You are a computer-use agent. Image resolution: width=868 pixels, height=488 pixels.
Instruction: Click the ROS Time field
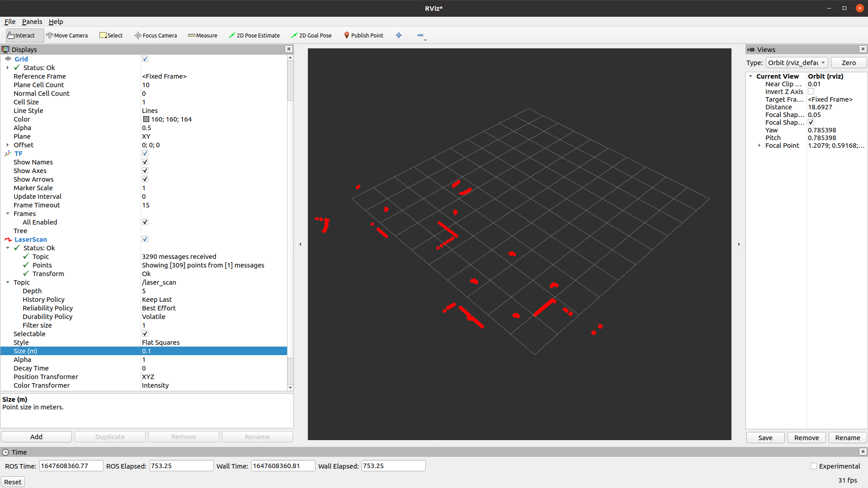tap(71, 466)
